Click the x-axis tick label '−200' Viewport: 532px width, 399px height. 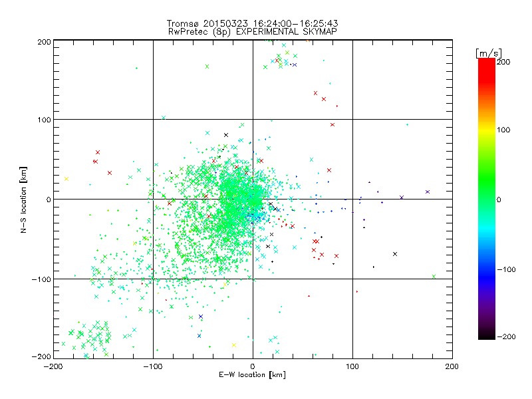(x=53, y=367)
